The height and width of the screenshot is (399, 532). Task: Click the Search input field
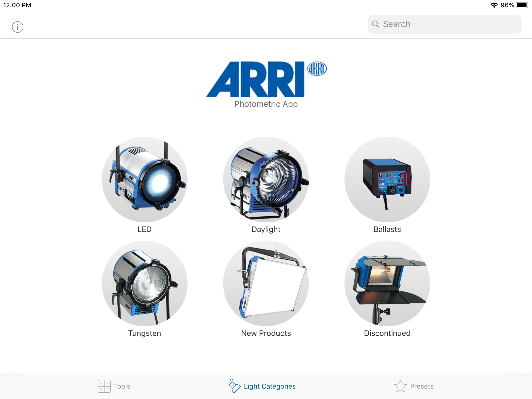click(x=451, y=24)
